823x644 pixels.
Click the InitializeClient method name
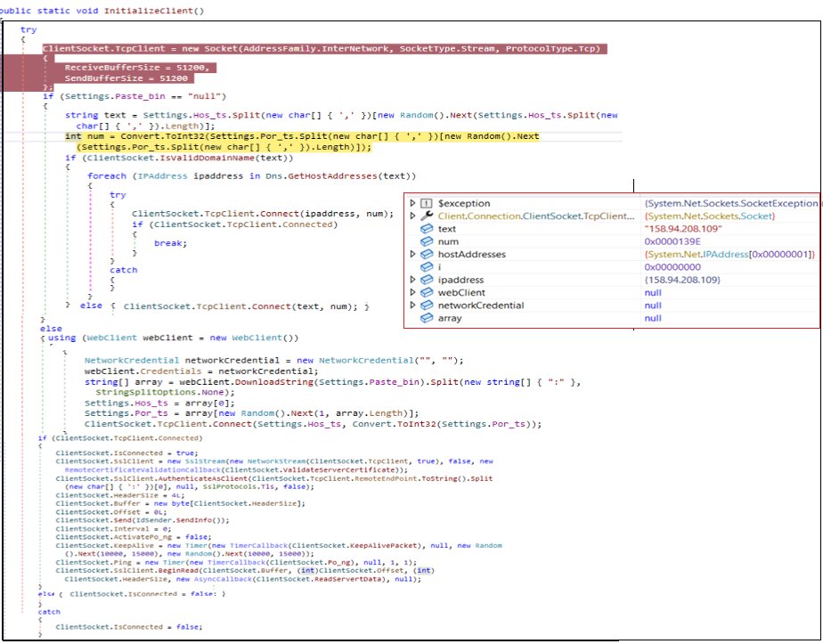click(x=149, y=11)
